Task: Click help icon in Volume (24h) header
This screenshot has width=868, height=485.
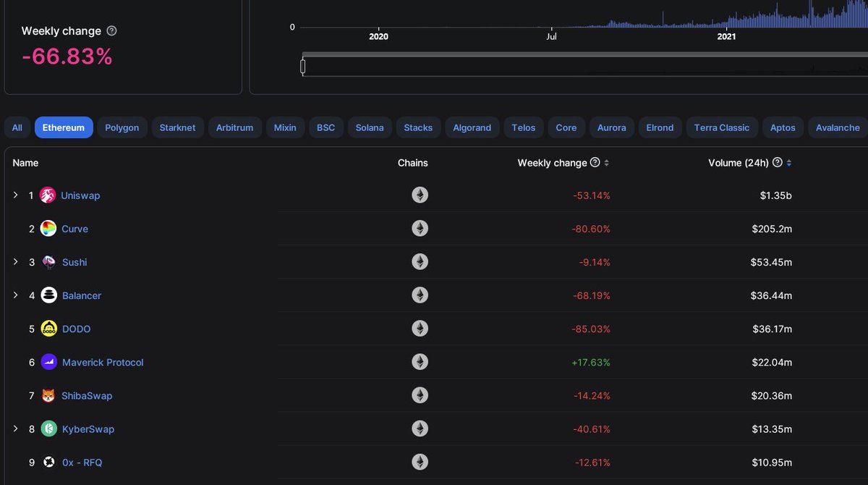Action: tap(778, 163)
